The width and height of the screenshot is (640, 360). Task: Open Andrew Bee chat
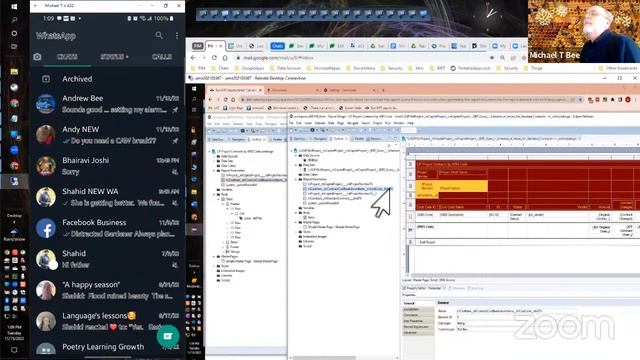pos(107,104)
